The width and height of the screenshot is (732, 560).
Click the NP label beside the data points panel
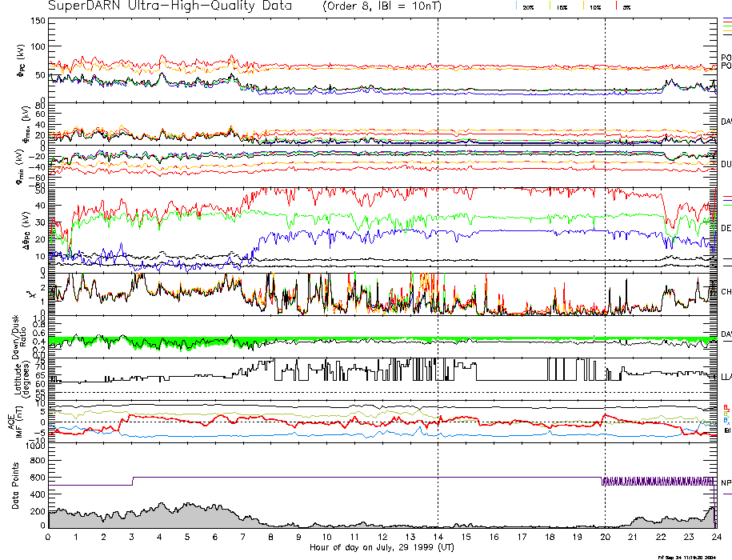click(x=726, y=482)
